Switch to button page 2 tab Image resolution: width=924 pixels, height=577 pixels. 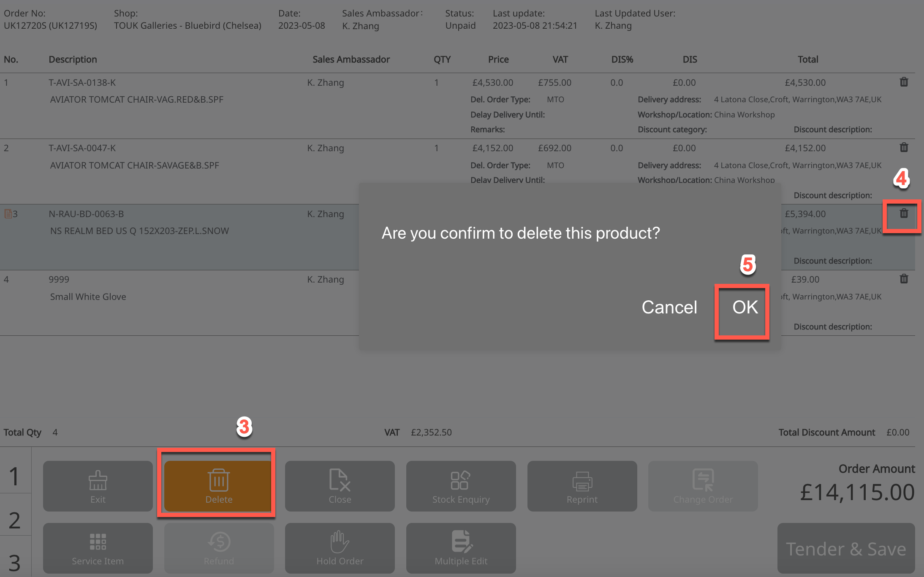15,520
